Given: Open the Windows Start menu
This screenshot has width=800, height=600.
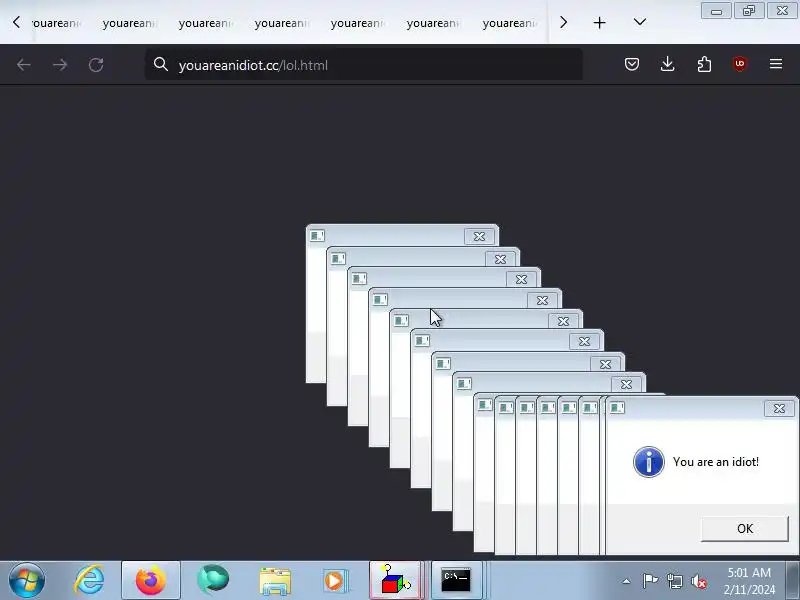Looking at the screenshot, I should click(x=27, y=581).
